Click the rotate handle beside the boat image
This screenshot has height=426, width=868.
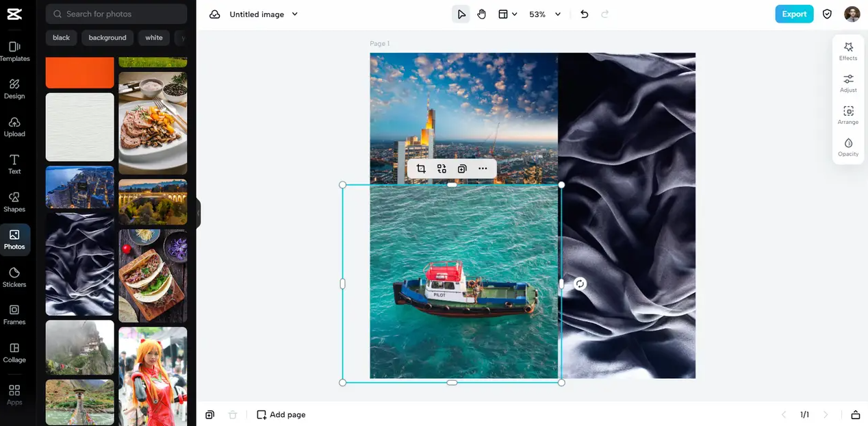(580, 284)
